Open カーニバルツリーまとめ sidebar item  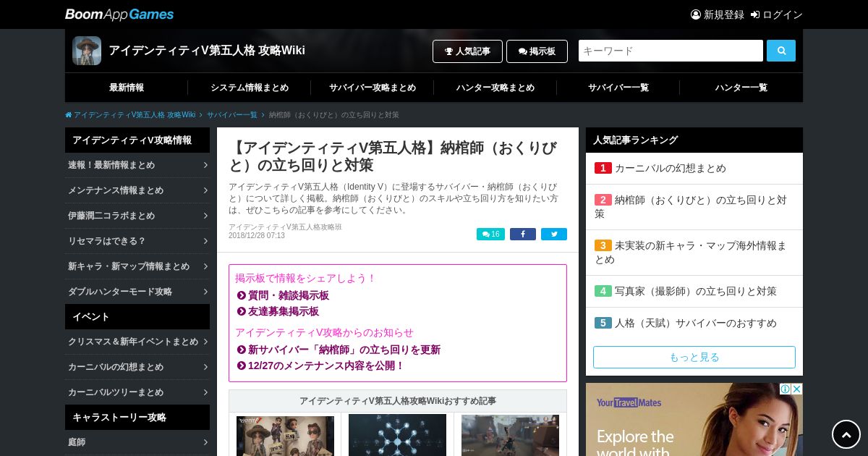point(137,392)
